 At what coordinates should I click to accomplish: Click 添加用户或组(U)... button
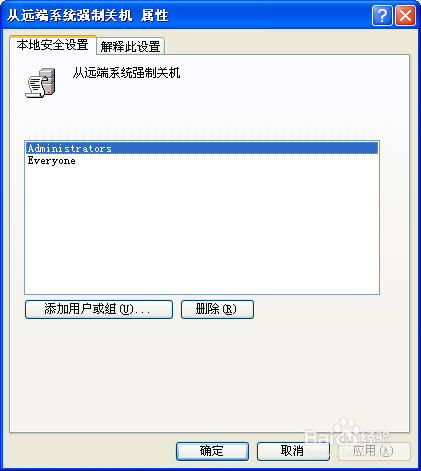coord(99,309)
